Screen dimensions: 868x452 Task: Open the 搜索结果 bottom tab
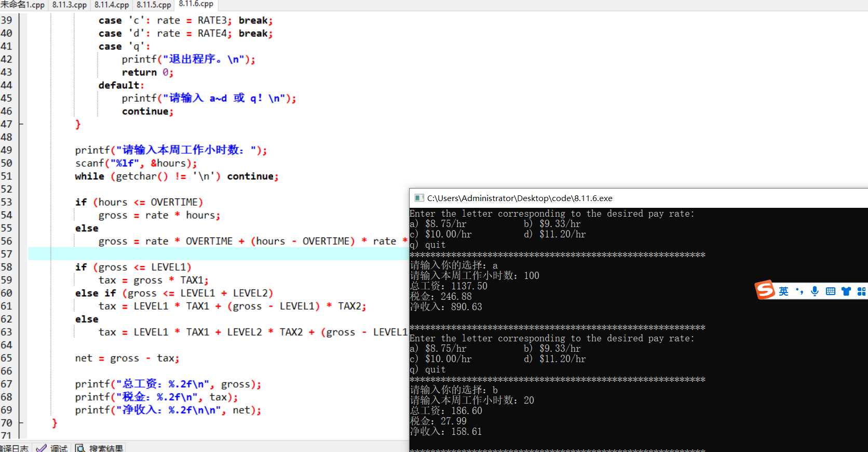click(x=100, y=448)
